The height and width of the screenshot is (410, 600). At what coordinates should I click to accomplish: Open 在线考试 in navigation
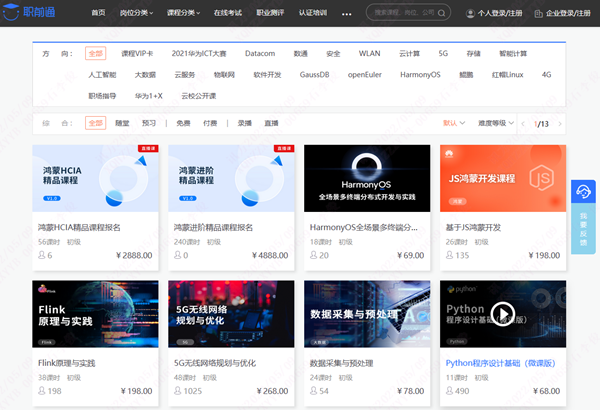(228, 13)
